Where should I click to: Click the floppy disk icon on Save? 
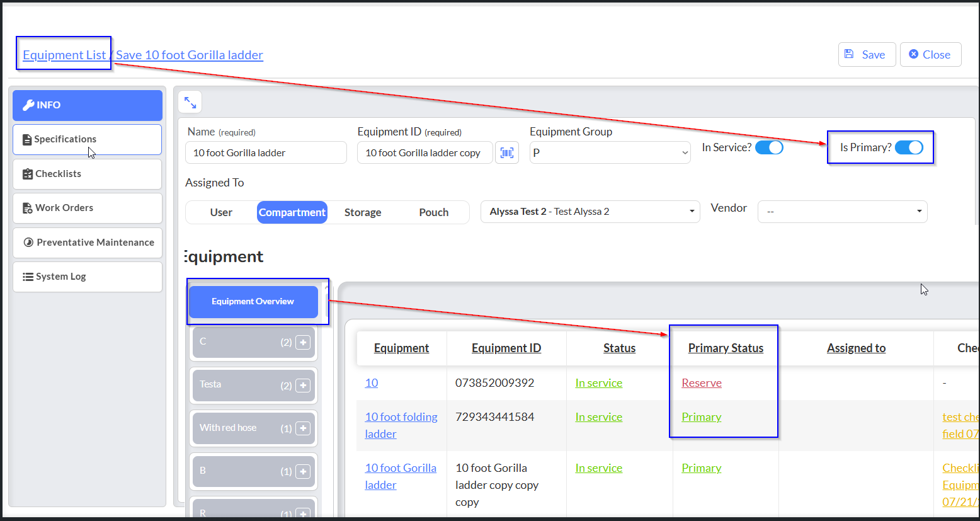coord(849,54)
